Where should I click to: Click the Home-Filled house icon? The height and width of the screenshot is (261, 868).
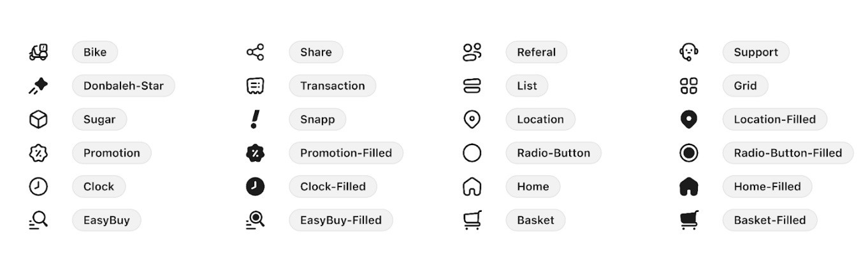point(689,187)
